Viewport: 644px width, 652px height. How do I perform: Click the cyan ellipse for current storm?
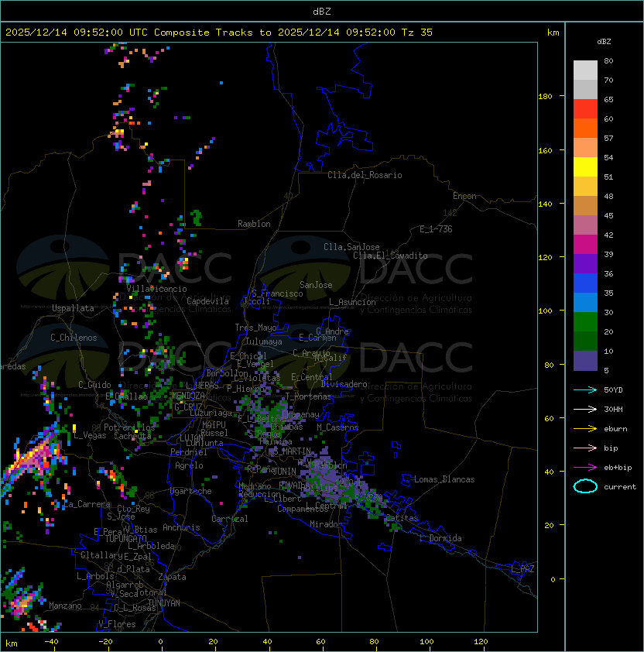click(585, 486)
